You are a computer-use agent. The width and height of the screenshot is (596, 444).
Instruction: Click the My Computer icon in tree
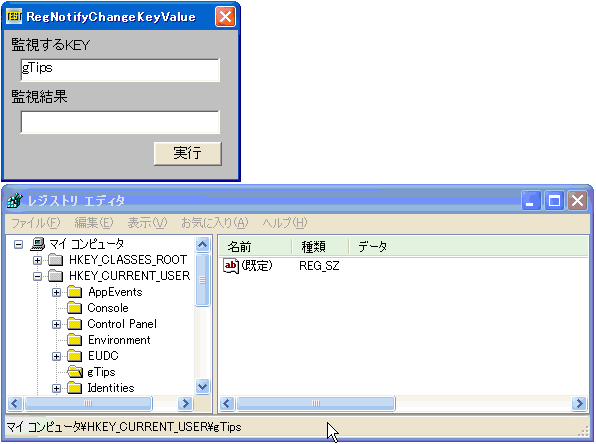point(38,244)
